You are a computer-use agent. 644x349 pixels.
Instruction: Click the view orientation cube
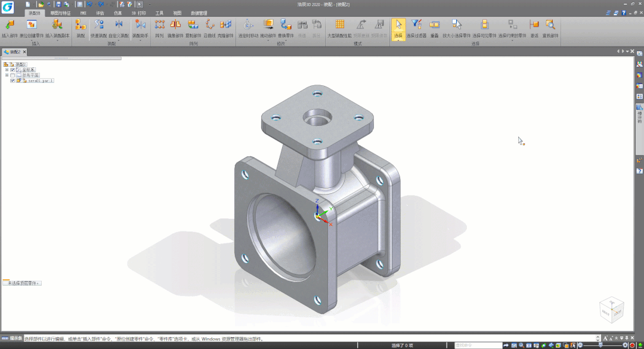[612, 310]
